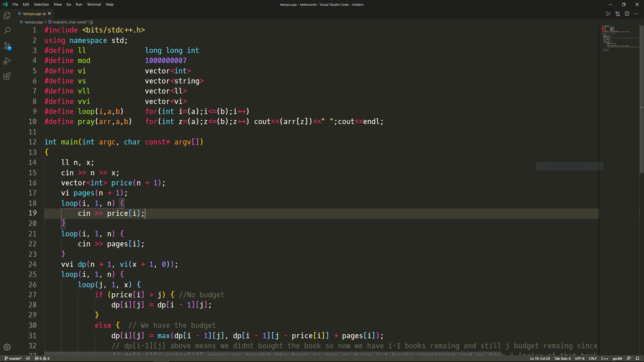
Task: Open the Run and Debug view
Action: [7, 61]
